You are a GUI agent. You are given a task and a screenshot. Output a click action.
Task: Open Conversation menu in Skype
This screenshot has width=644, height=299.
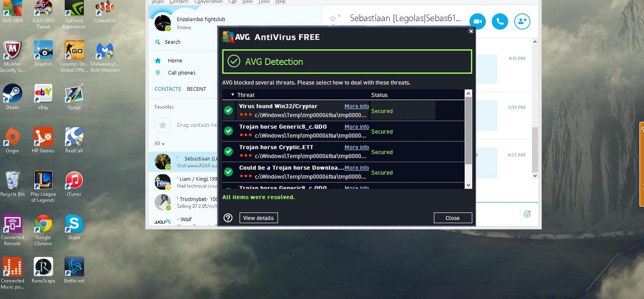(x=208, y=2)
